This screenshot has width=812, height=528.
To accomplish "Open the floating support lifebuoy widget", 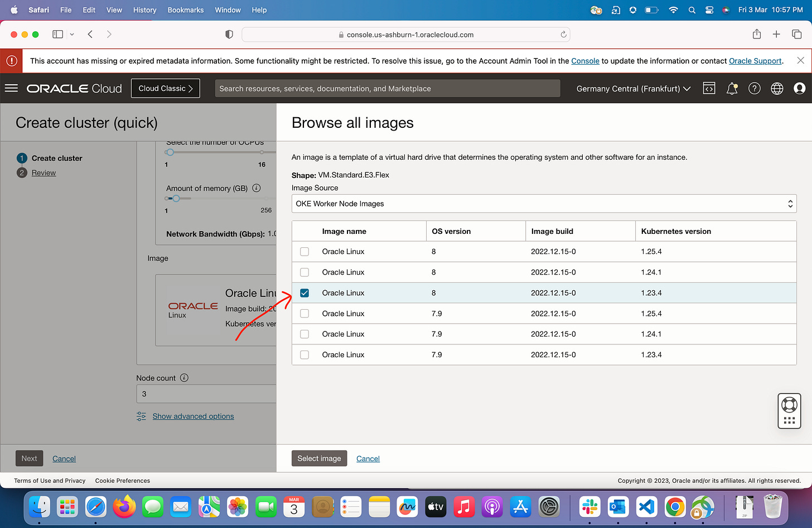I will point(789,411).
